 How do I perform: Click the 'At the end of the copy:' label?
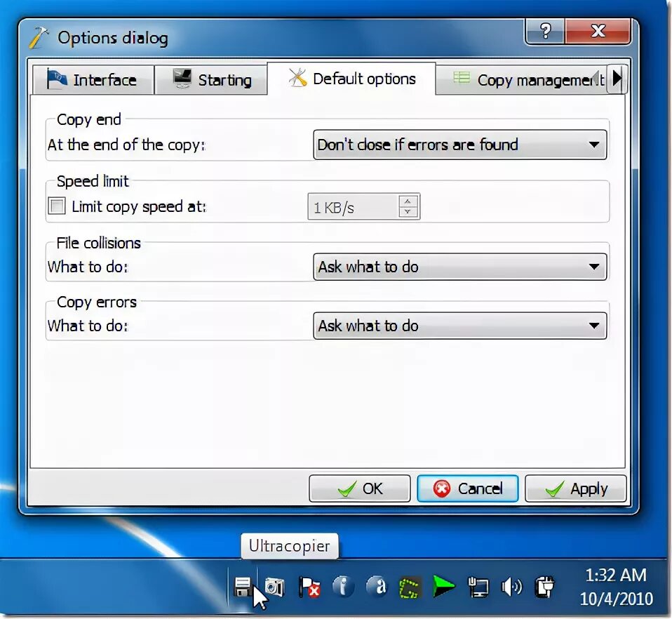click(126, 145)
